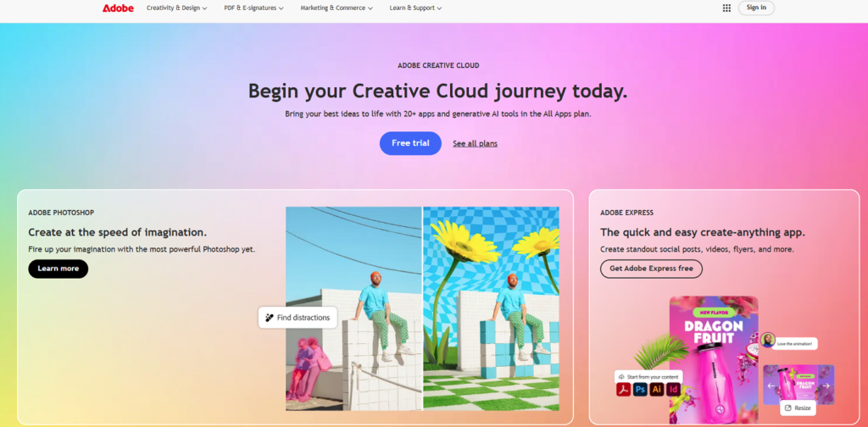Click Get Adobe Express free button
This screenshot has height=427, width=868.
[651, 269]
